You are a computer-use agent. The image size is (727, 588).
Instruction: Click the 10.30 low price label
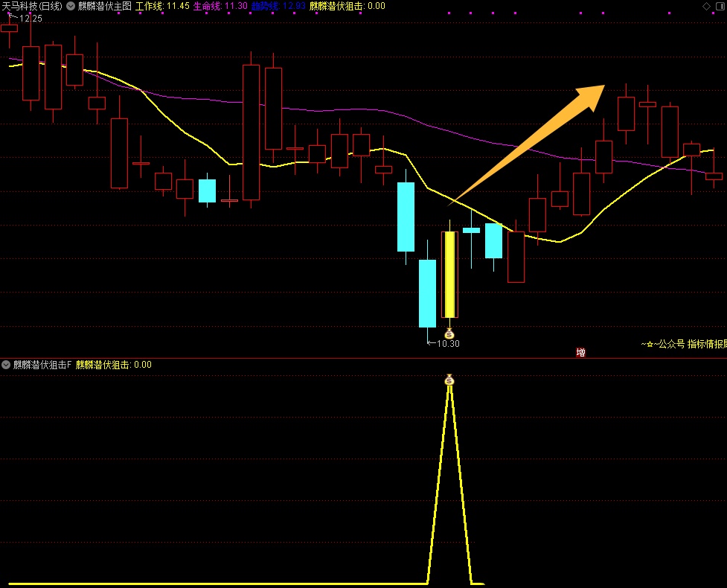pyautogui.click(x=447, y=344)
